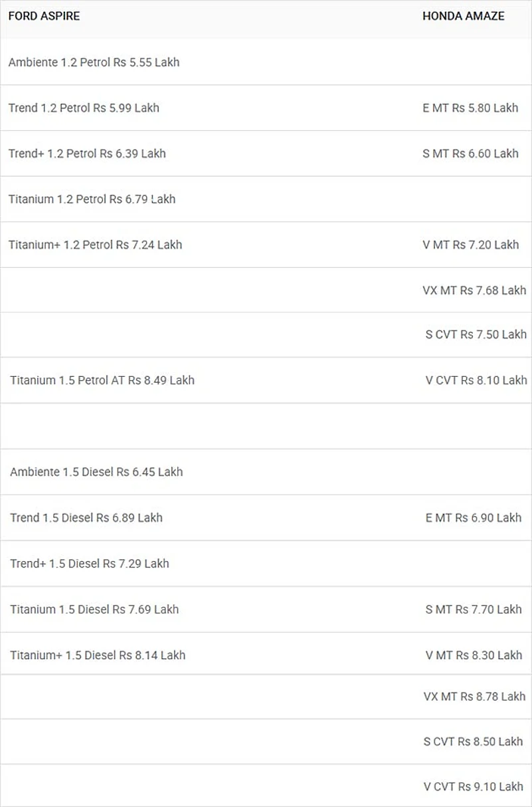Click V CVT Rs 9.10 Lakh cell

[474, 787]
